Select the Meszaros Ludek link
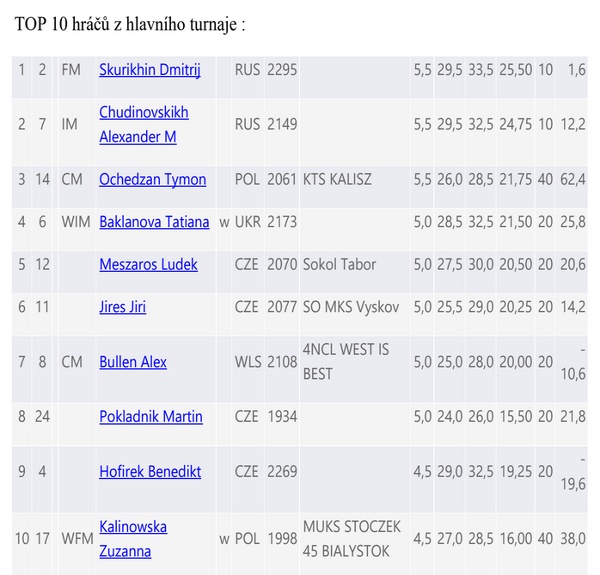Screen dimensions: 600x575 click(148, 264)
